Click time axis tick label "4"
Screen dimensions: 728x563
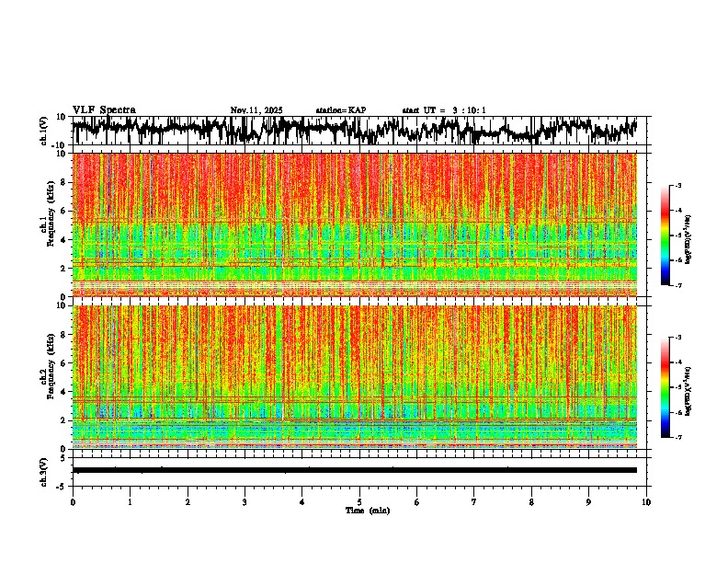(x=302, y=502)
